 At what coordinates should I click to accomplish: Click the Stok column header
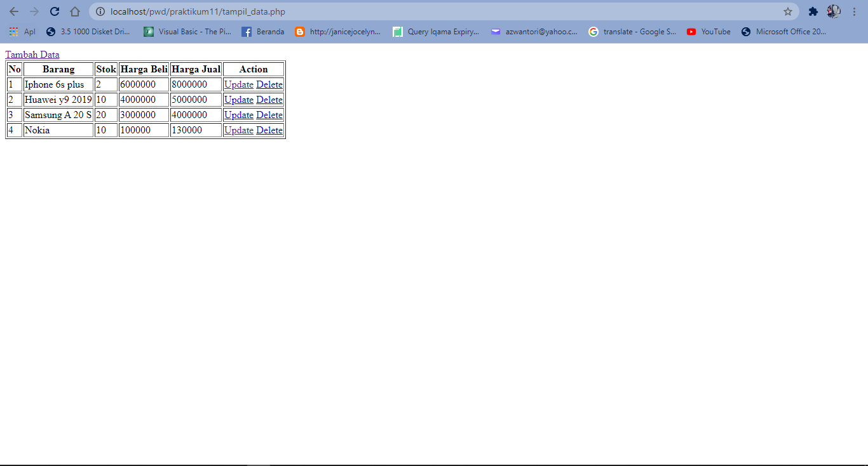[x=106, y=69]
